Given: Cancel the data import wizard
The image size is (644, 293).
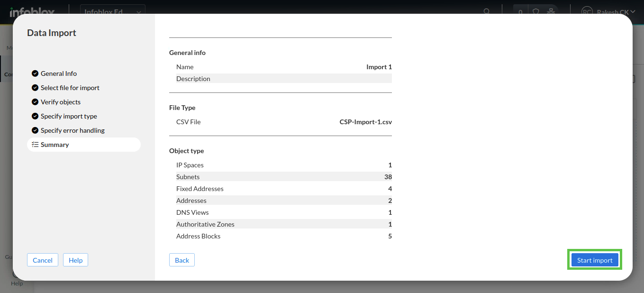Looking at the screenshot, I should pos(43,260).
